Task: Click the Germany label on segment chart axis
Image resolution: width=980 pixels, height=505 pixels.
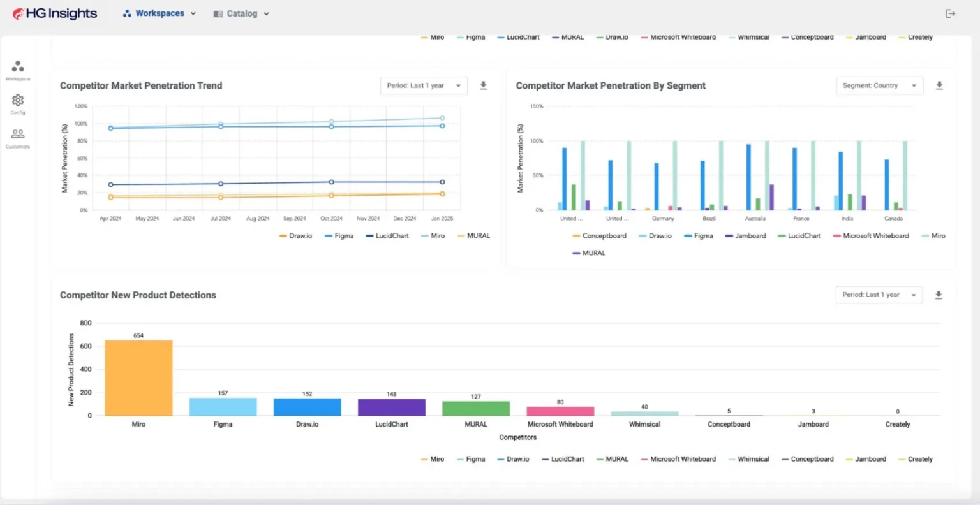Action: pyautogui.click(x=663, y=219)
